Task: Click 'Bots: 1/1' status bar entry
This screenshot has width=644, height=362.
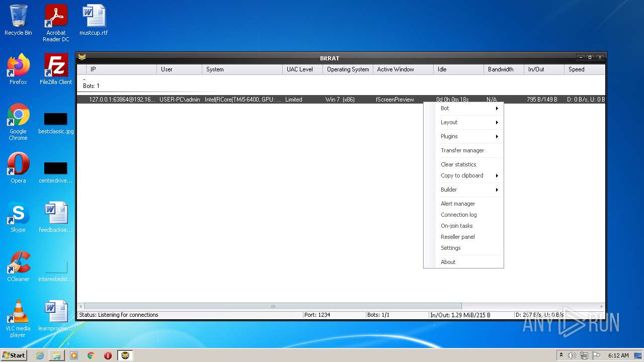Action: coord(378,315)
